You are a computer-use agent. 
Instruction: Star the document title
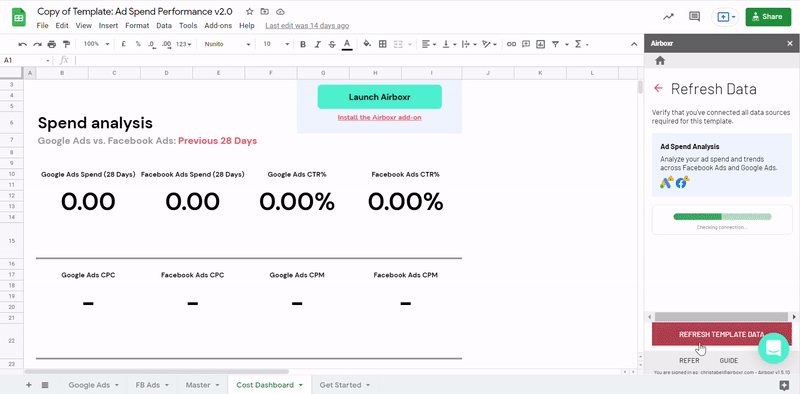pos(249,11)
